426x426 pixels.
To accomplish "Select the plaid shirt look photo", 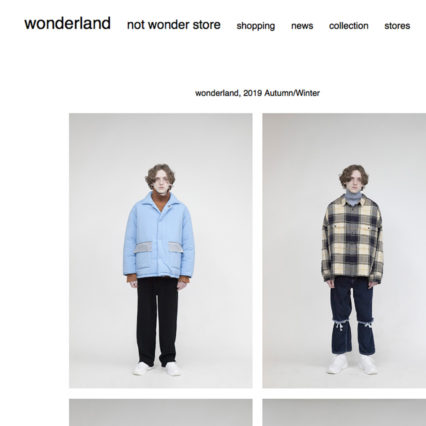I will coord(344,251).
